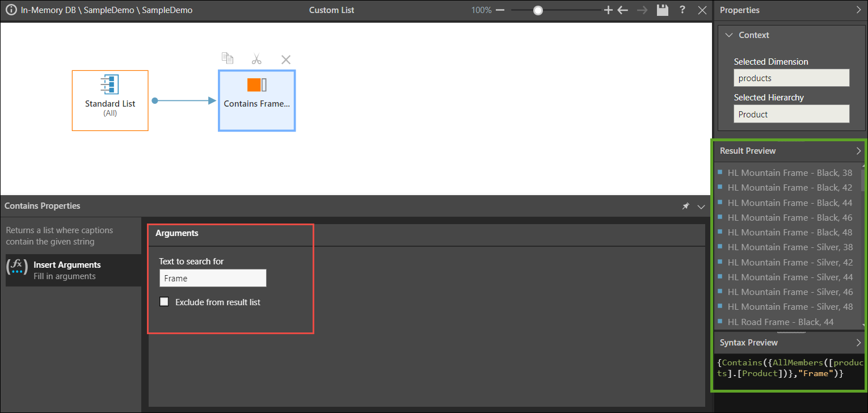Image resolution: width=868 pixels, height=413 pixels.
Task: Click the zoom slider handle
Action: click(538, 10)
